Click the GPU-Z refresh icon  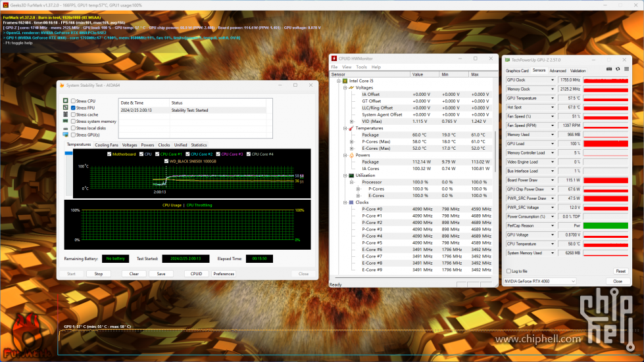(x=618, y=69)
